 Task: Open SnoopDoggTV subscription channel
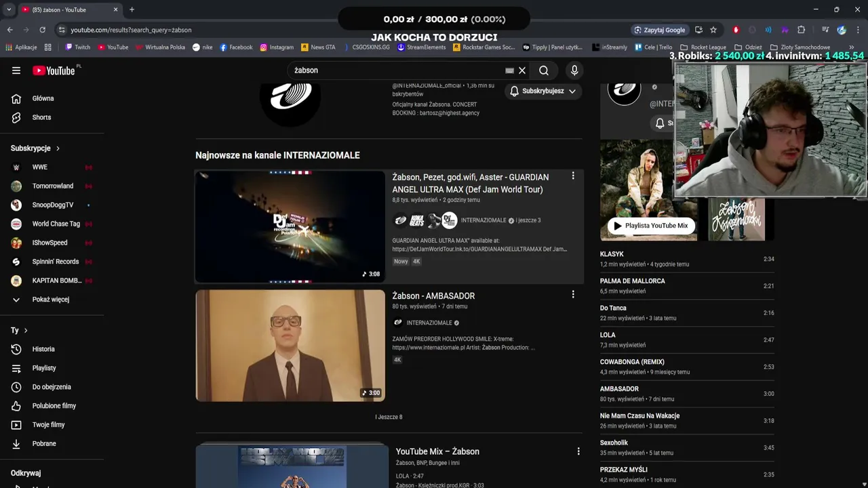pos(52,205)
